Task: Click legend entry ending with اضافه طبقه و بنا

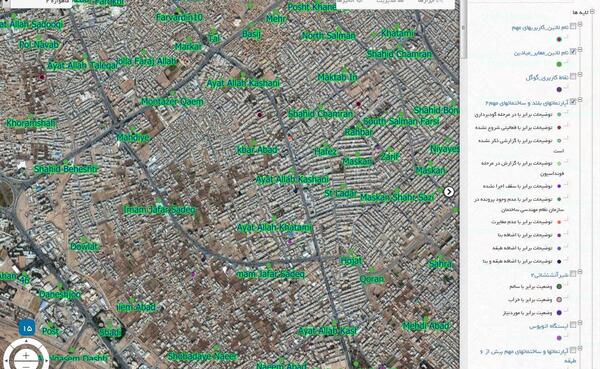Action: (x=518, y=261)
